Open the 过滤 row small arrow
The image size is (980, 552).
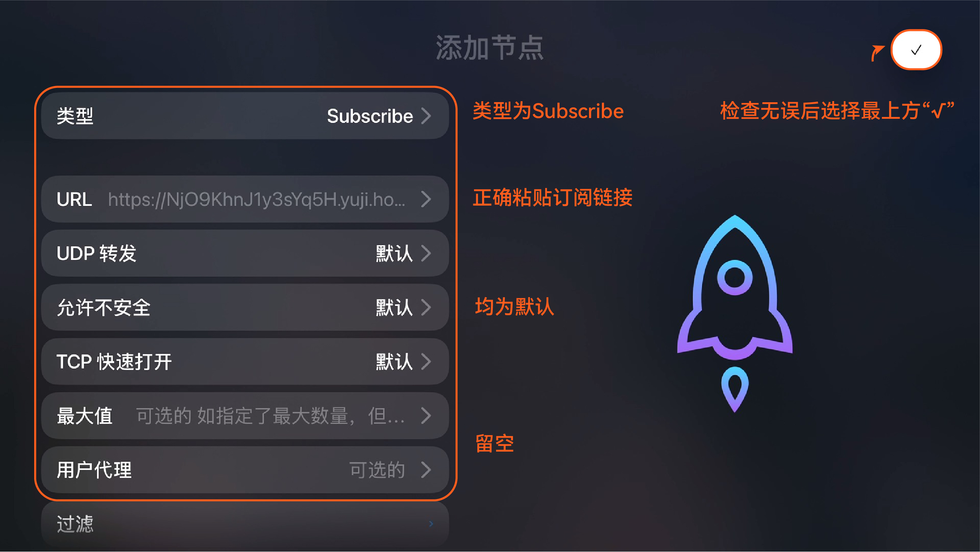431,524
